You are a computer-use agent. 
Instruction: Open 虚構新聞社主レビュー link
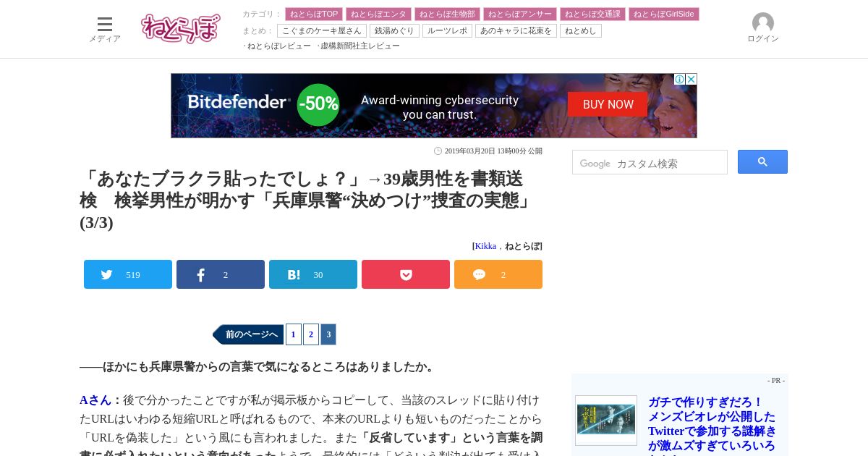coord(360,46)
